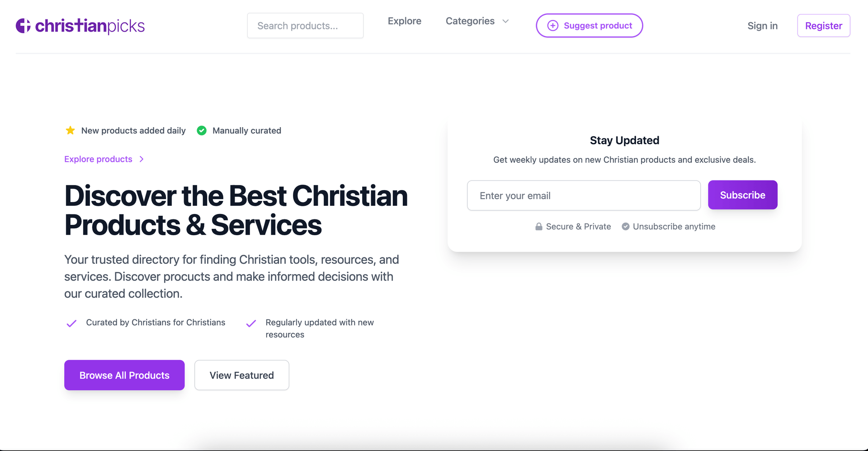Focus the Search products input field

[x=305, y=26]
